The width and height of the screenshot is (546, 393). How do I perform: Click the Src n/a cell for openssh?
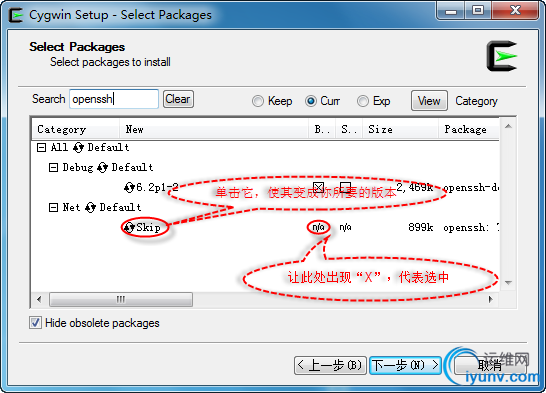click(x=345, y=227)
